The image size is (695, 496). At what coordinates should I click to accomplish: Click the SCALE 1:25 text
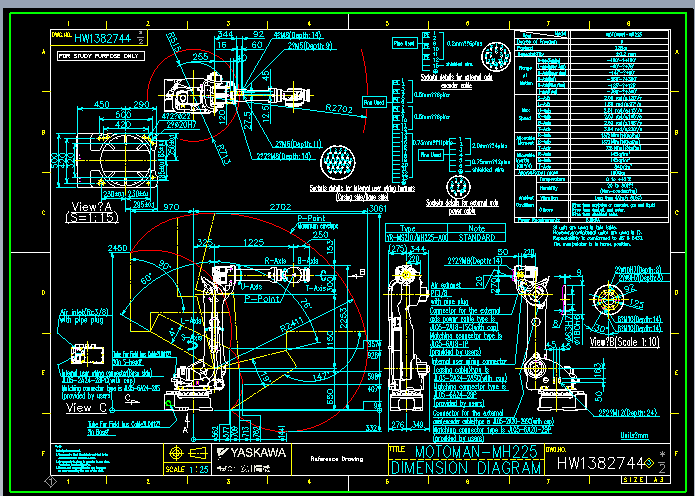click(187, 469)
